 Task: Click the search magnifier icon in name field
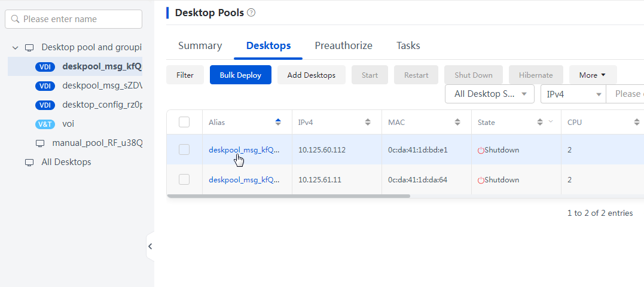point(16,19)
